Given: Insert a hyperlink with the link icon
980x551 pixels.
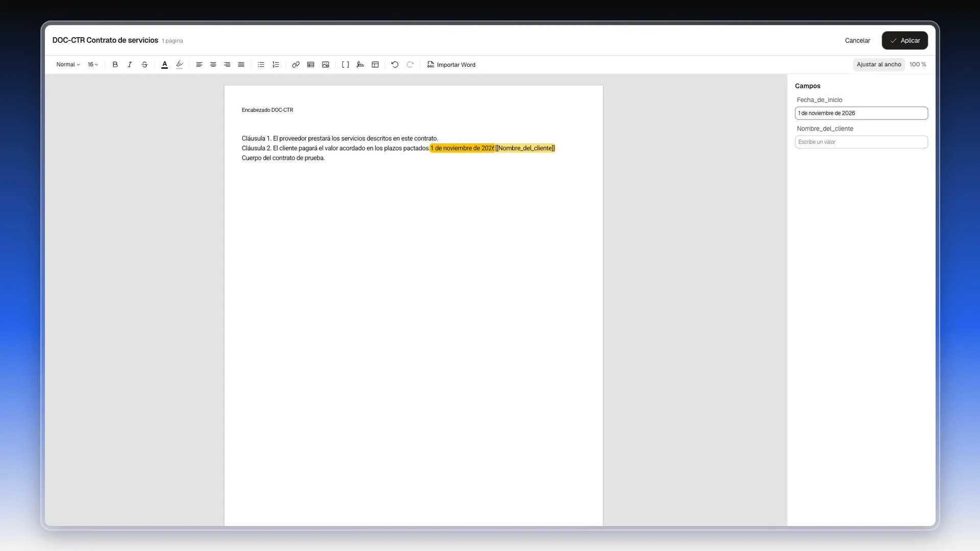Looking at the screenshot, I should click(296, 65).
